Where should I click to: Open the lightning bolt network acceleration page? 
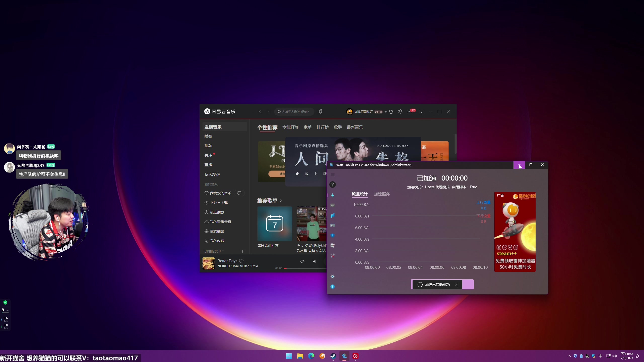[x=333, y=195]
